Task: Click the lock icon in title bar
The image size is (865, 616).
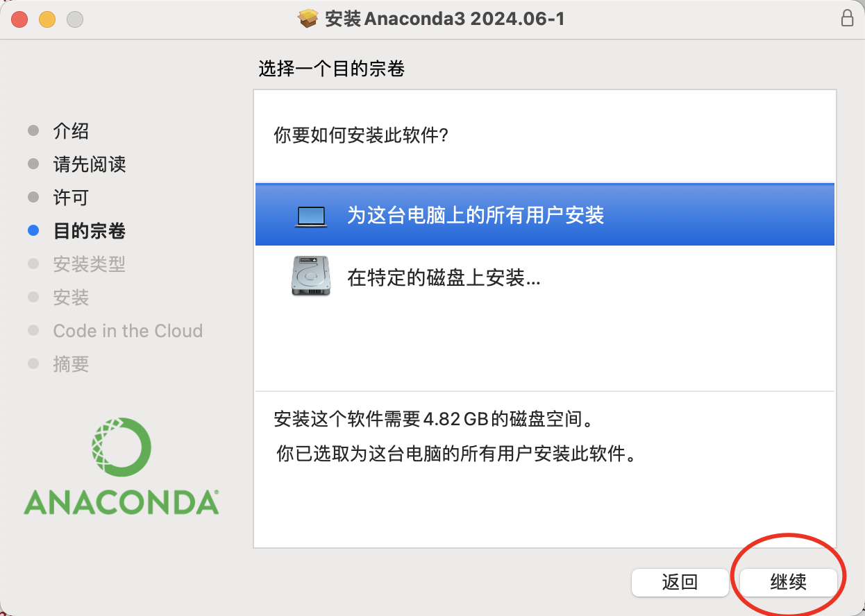Action: (x=847, y=18)
